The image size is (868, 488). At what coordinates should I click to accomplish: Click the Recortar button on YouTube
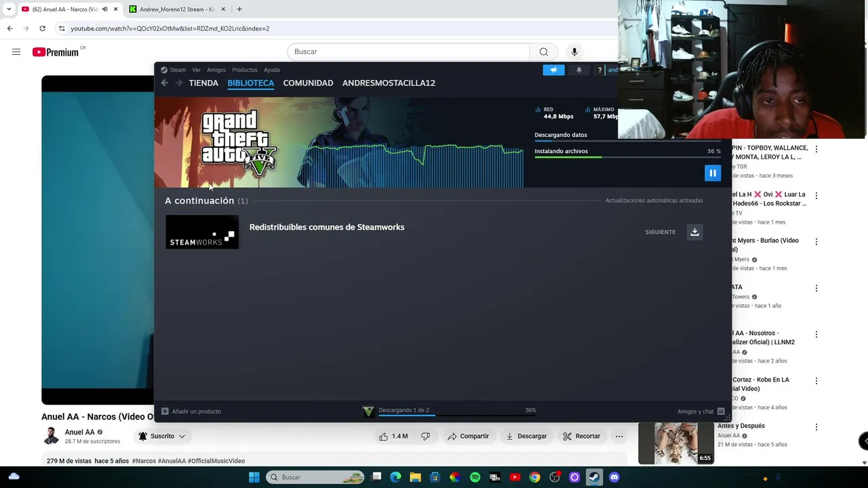tap(582, 436)
